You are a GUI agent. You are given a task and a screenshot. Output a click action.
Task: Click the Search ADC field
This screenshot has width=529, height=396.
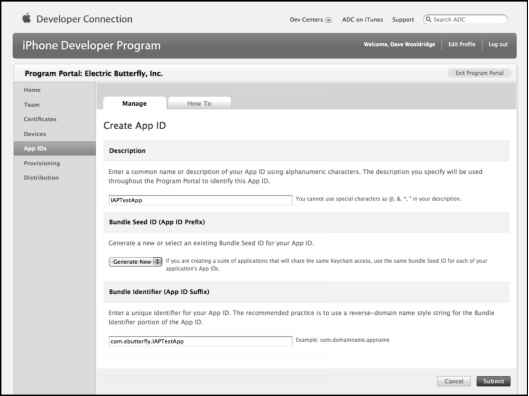pos(465,20)
